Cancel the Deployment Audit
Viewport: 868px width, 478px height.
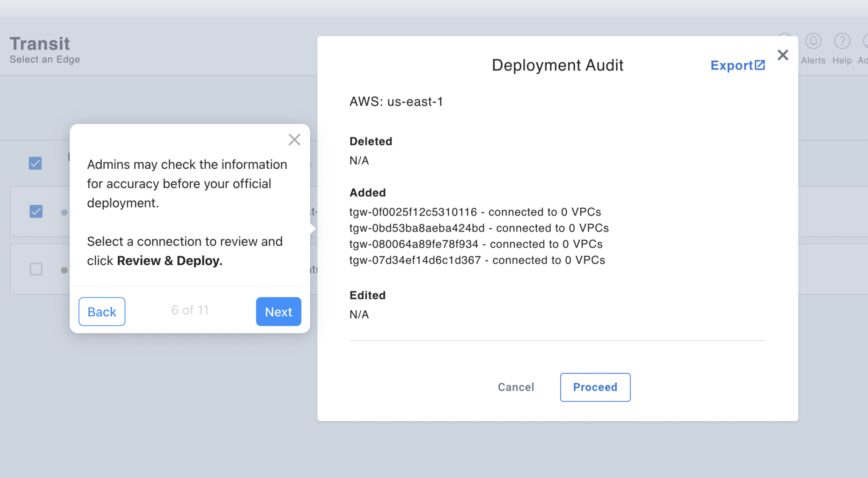pos(516,387)
